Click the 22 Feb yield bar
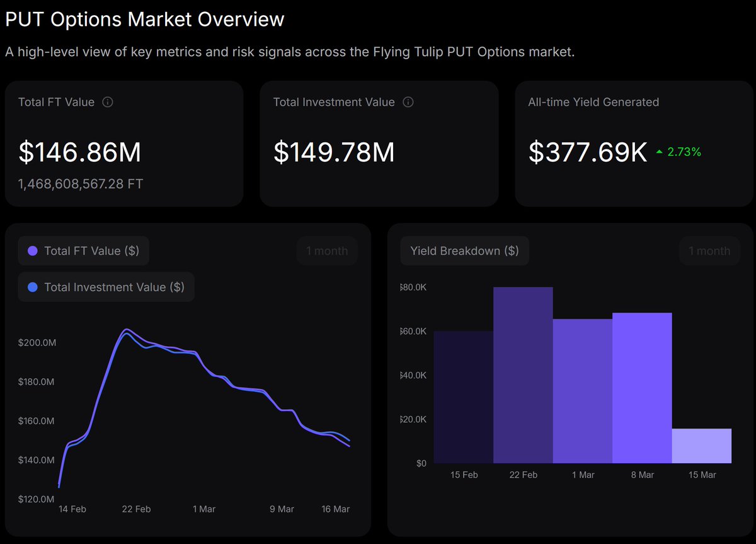 point(523,375)
